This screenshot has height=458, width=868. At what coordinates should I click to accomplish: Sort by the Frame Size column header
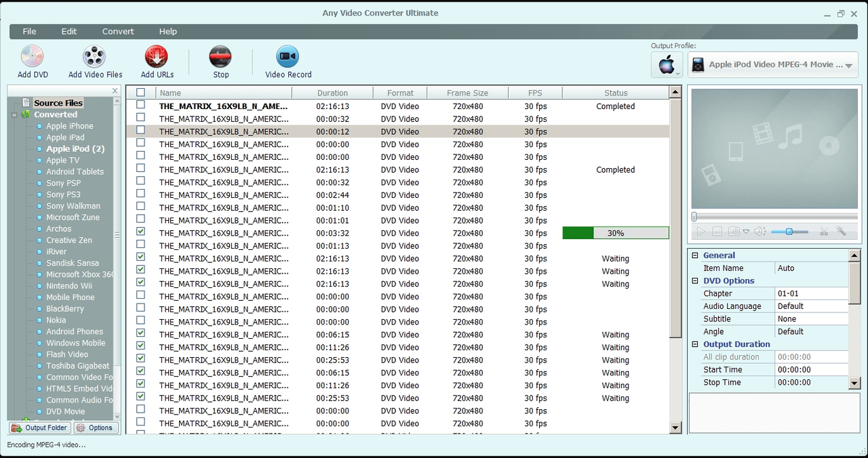(x=468, y=93)
